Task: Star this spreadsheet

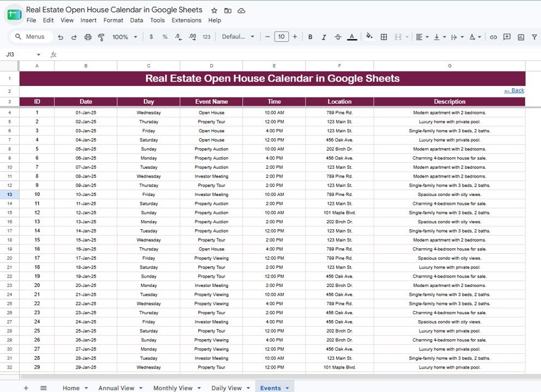Action: (x=214, y=10)
